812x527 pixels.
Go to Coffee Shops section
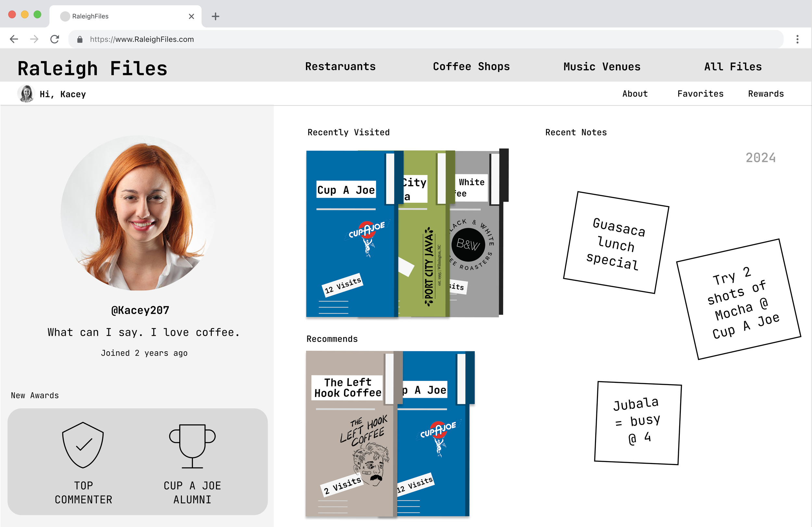pos(471,67)
